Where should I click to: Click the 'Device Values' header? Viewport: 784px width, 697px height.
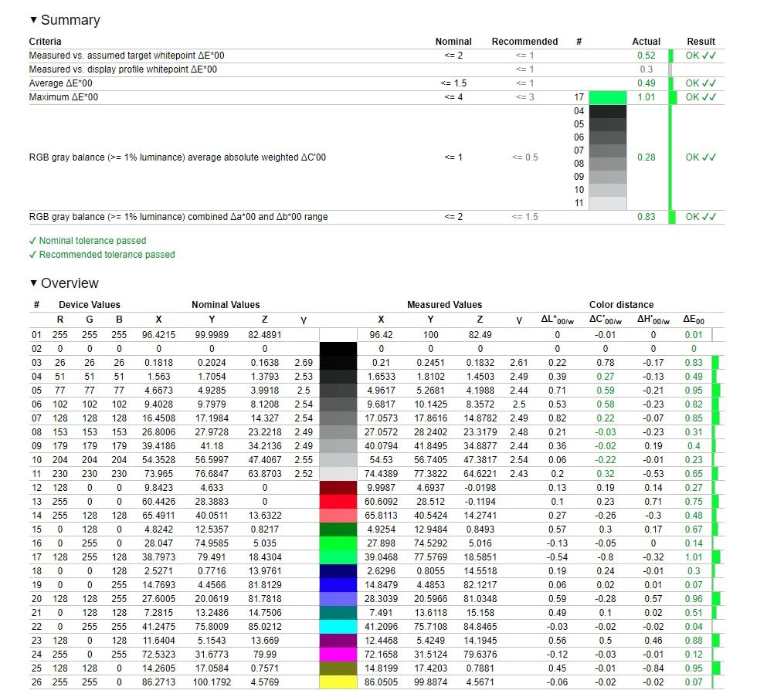(90, 305)
